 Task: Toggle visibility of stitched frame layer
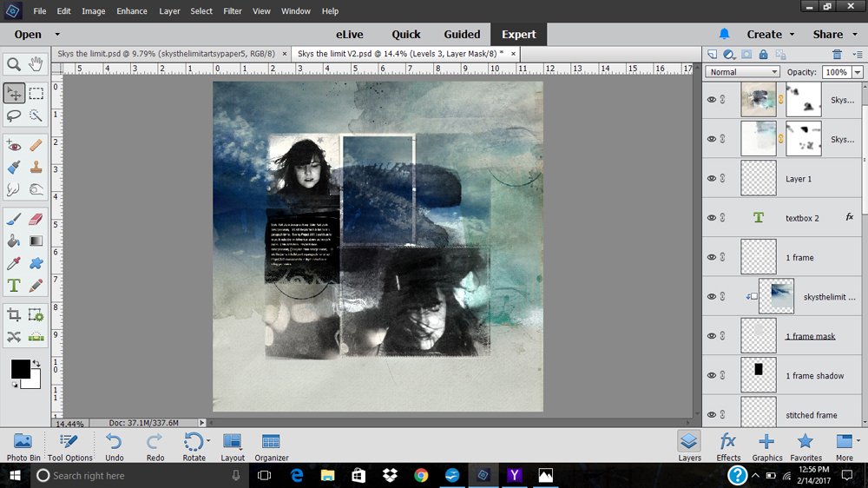(712, 414)
